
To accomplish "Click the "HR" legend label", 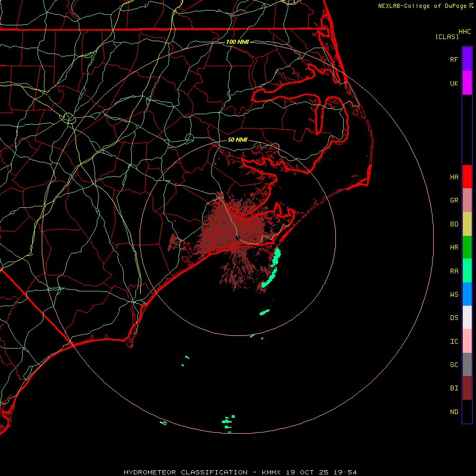I will (x=454, y=248).
